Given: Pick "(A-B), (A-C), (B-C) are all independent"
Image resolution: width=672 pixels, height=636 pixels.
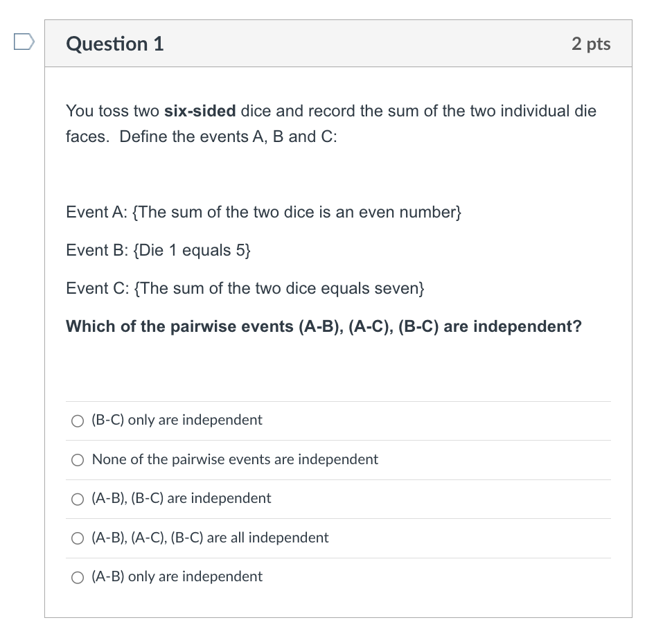Looking at the screenshot, I should coord(78,538).
